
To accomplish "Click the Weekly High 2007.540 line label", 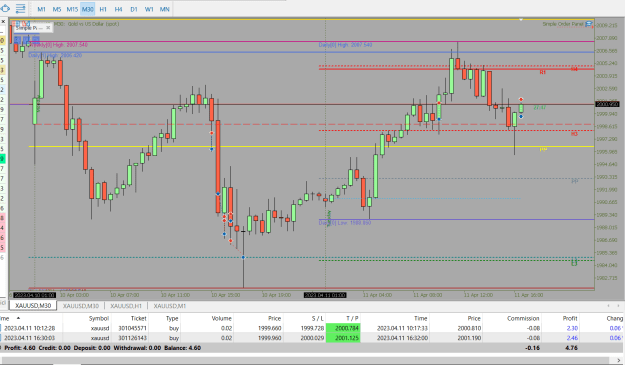I will [58, 45].
